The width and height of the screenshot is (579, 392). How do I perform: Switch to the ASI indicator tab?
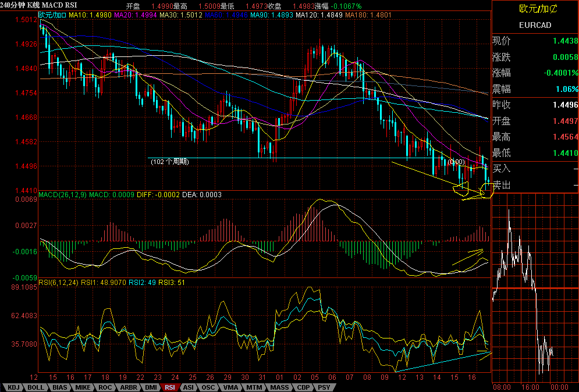coord(189,387)
